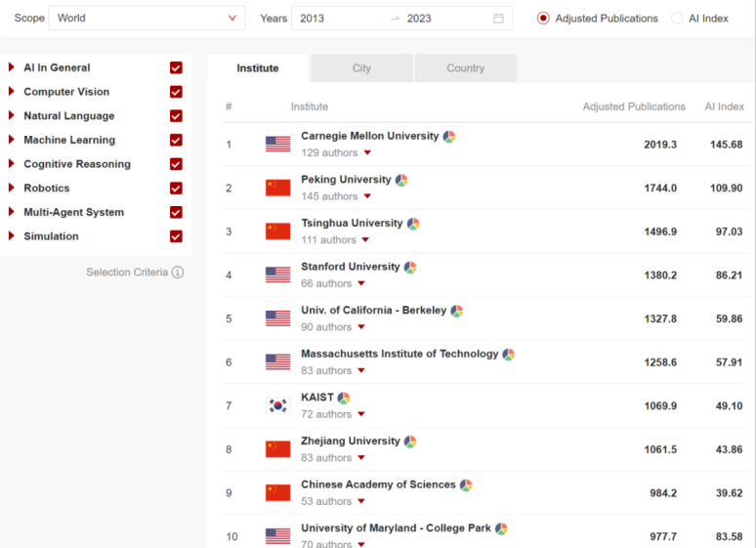
Task: Expand Carnegie Mellon's 129 authors list
Action: tap(367, 153)
